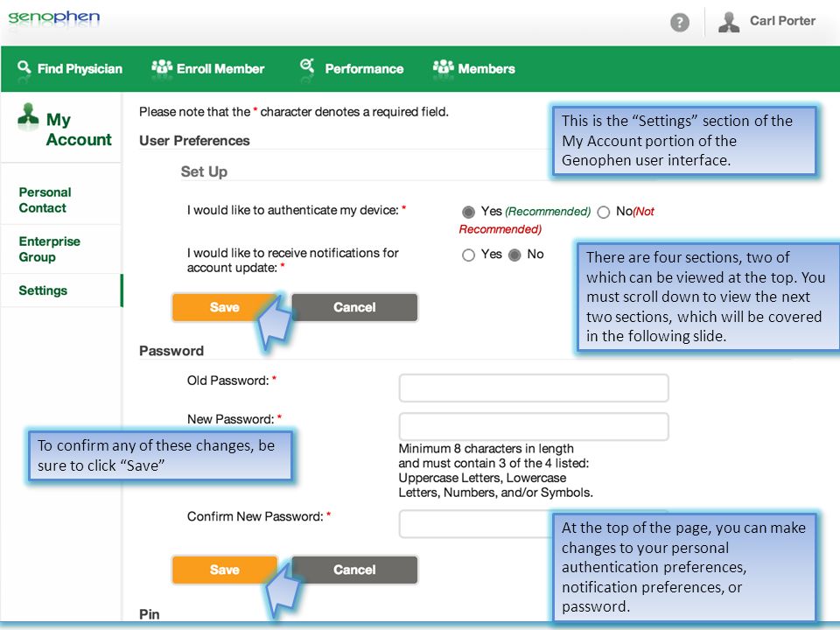The height and width of the screenshot is (630, 840).
Task: Save the User Preferences Set Up section
Action: pos(225,307)
